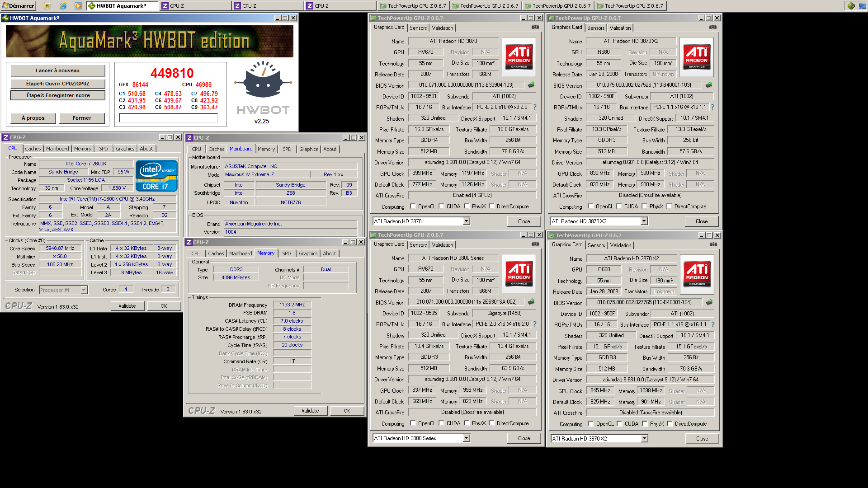This screenshot has height=488, width=868.
Task: Click the HWBOT Aquamark window title bar icon
Action: (5, 18)
